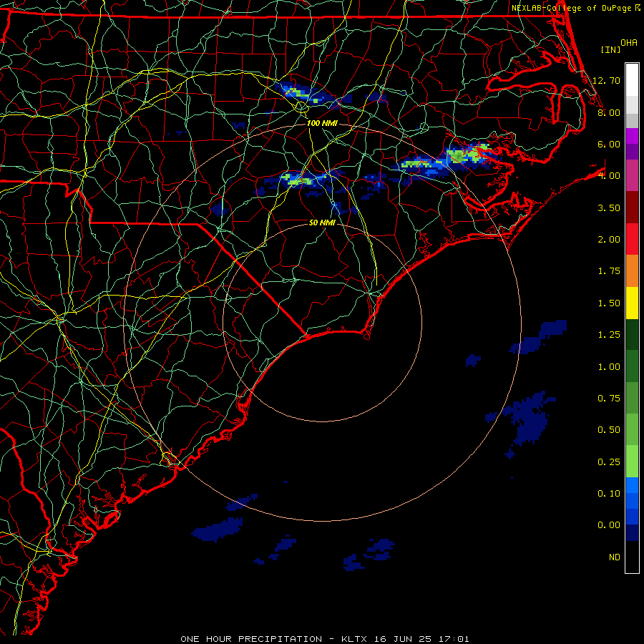Select the 8.00 legend value
The image size is (644, 644).
pos(609,112)
